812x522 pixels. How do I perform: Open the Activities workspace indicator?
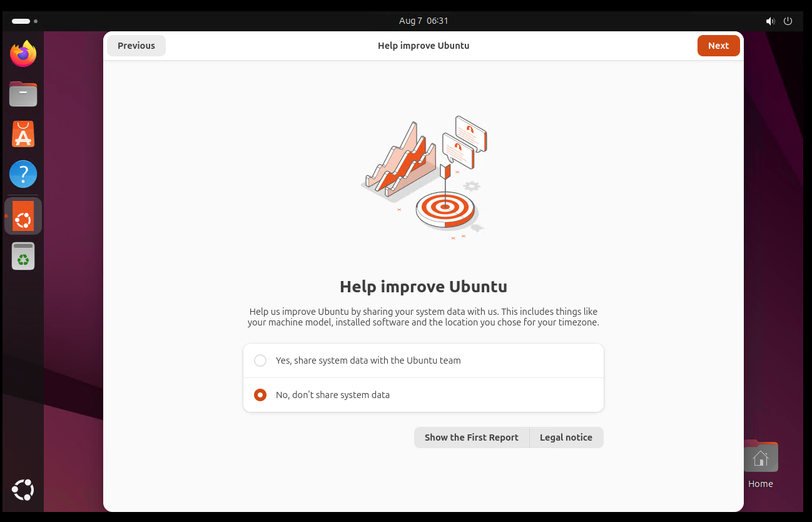click(x=24, y=21)
